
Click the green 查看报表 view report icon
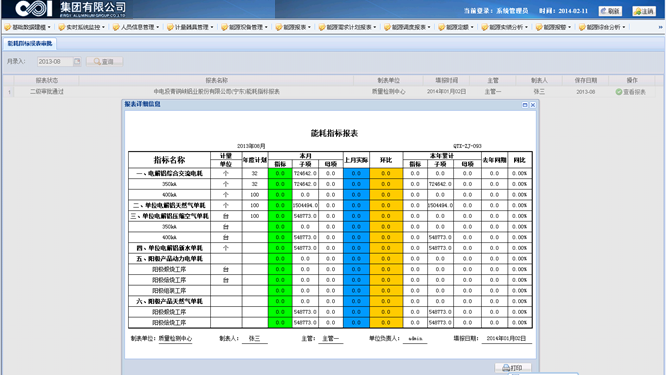(619, 92)
